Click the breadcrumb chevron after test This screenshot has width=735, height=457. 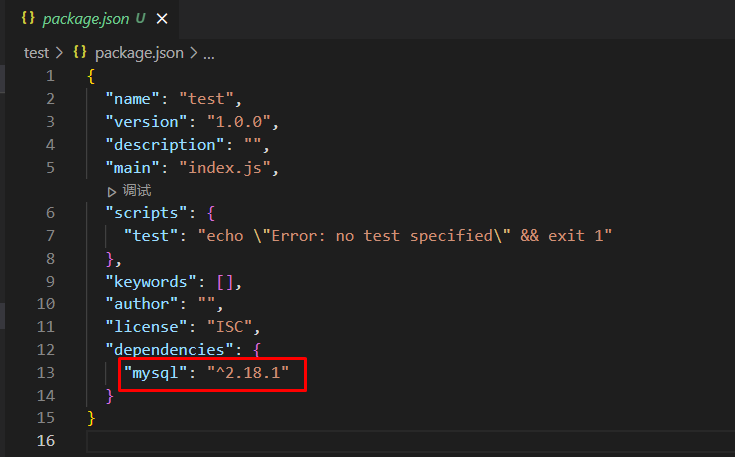(59, 53)
